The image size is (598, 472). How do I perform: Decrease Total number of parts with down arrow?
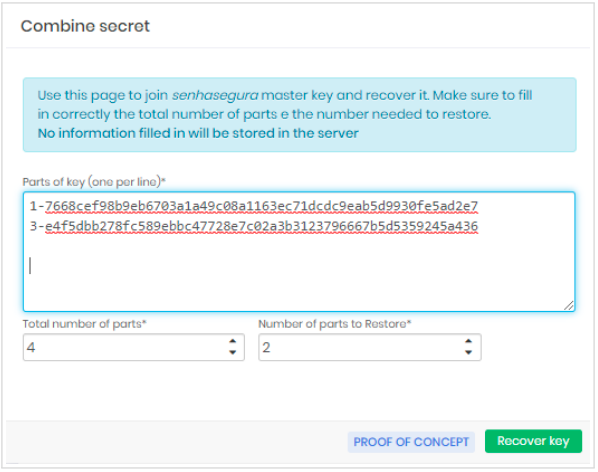(x=232, y=352)
